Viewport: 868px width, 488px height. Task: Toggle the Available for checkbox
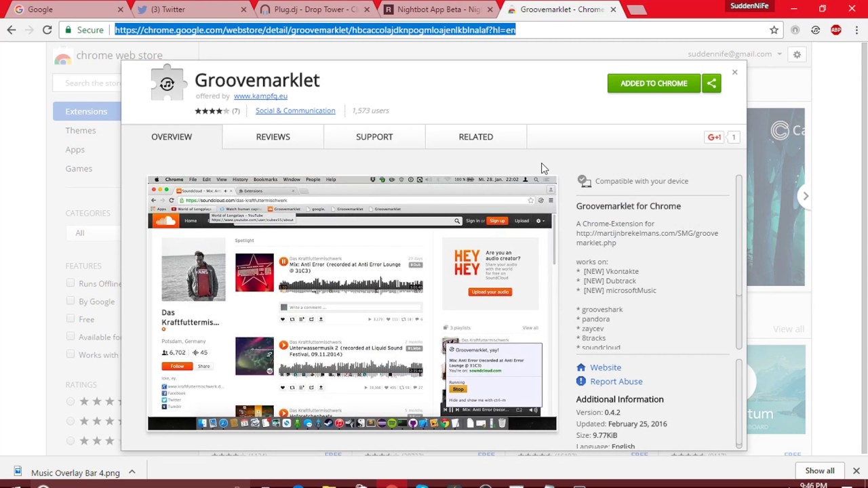(x=71, y=336)
